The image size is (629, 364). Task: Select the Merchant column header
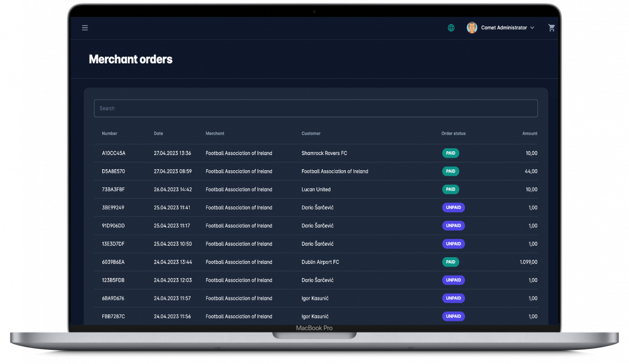215,134
